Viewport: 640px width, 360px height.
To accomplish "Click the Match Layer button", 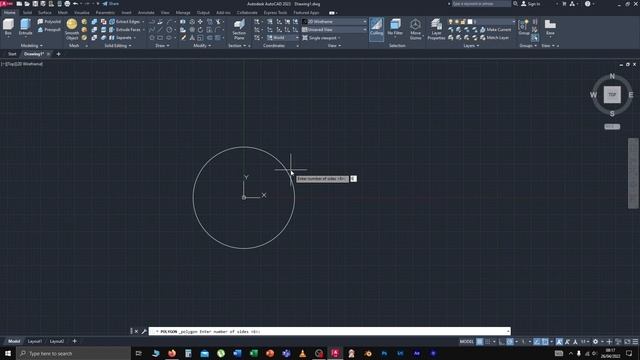I will [494, 38].
